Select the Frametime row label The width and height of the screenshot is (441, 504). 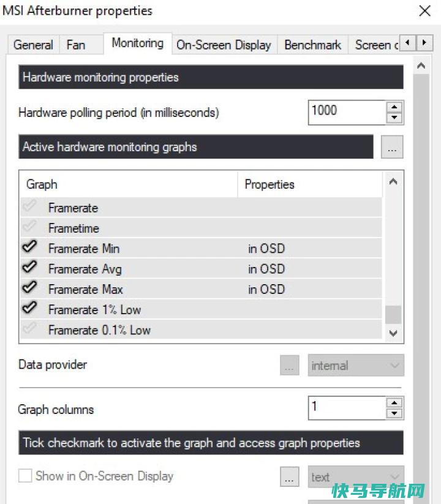point(73,228)
